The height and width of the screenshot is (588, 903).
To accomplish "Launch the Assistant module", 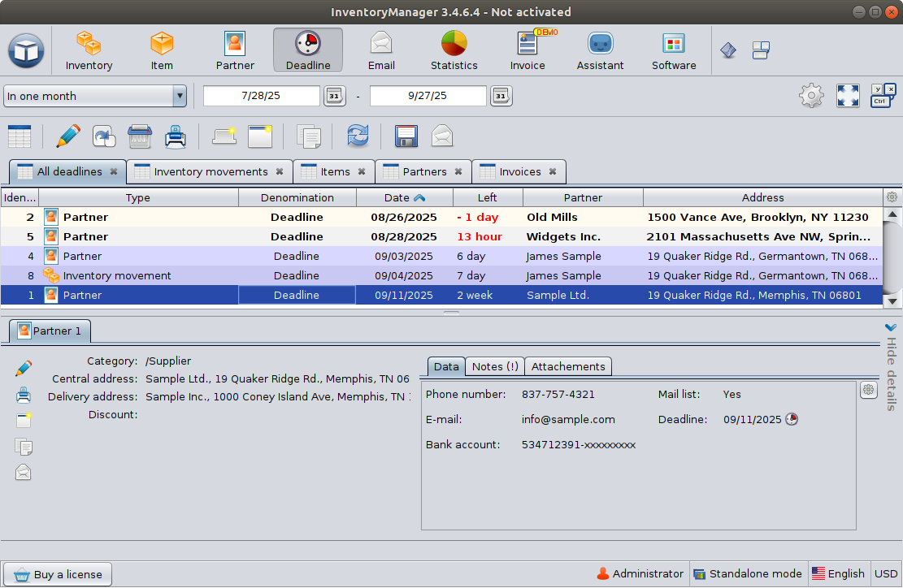I will click(x=600, y=50).
